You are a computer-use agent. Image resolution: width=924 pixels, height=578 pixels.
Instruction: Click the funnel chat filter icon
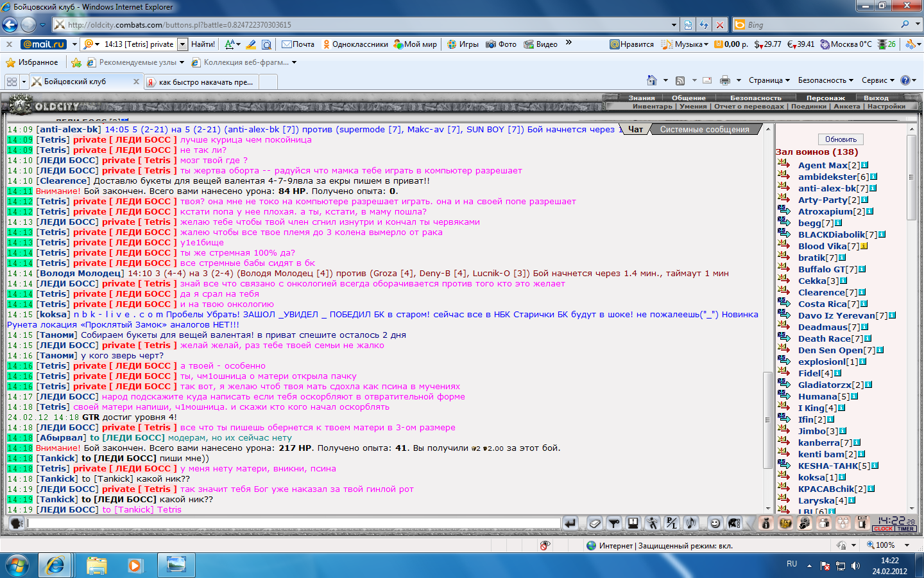[x=614, y=523]
